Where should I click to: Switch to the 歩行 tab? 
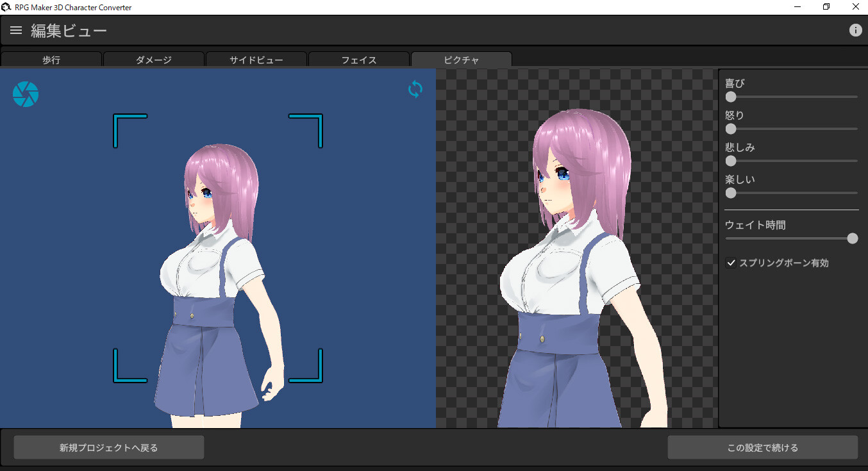[51, 59]
